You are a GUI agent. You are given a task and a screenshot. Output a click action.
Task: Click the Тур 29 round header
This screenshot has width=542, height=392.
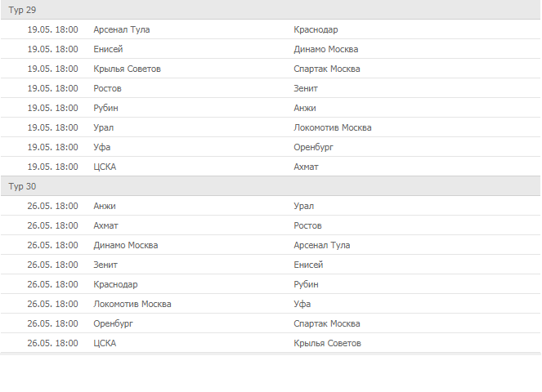pos(23,10)
